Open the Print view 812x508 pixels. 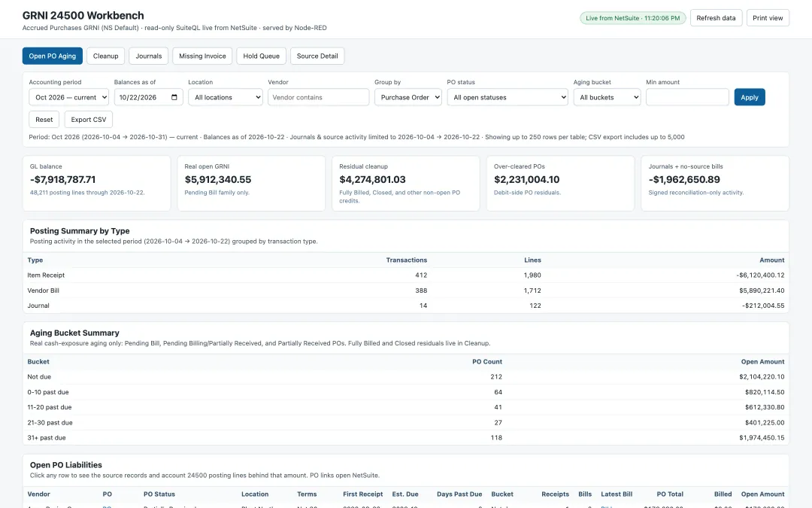pos(768,17)
